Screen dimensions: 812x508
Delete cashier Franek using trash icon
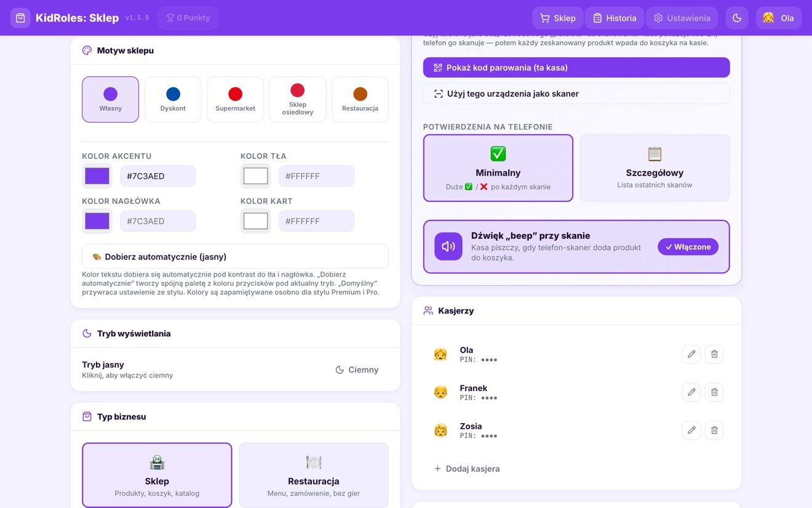click(x=714, y=392)
